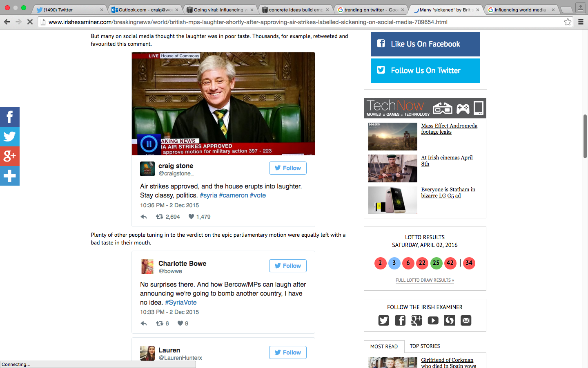The image size is (588, 368).
Task: Switch to (1490) Twitter browser tab
Action: tap(69, 10)
